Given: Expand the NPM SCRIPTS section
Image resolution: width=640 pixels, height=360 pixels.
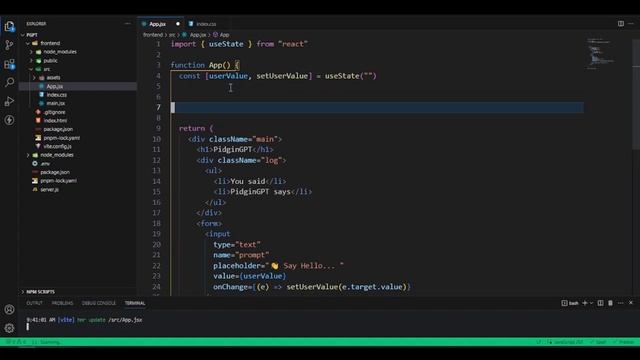Looking at the screenshot, I should pyautogui.click(x=40, y=292).
